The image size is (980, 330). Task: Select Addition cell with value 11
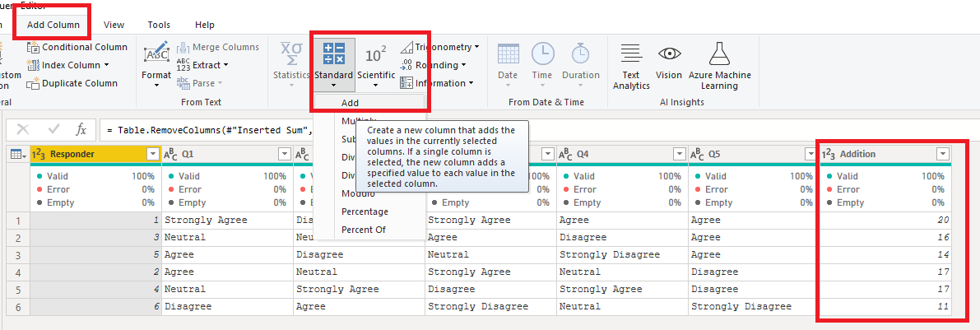click(885, 307)
